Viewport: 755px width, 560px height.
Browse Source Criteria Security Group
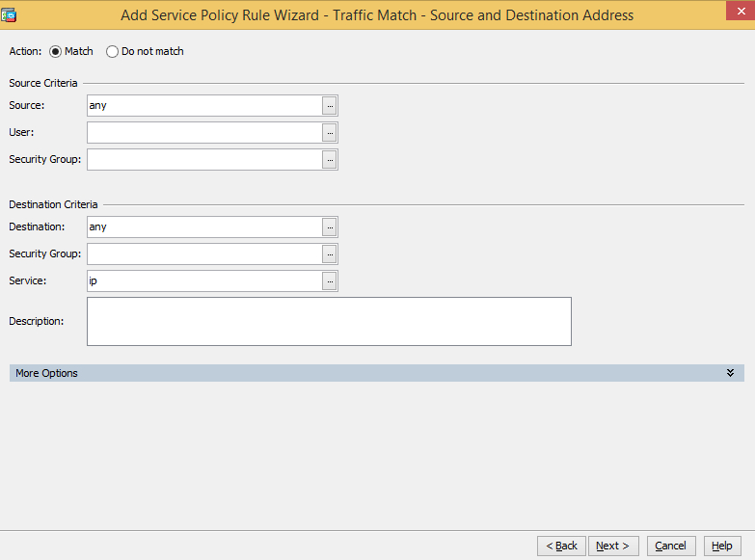pos(330,159)
